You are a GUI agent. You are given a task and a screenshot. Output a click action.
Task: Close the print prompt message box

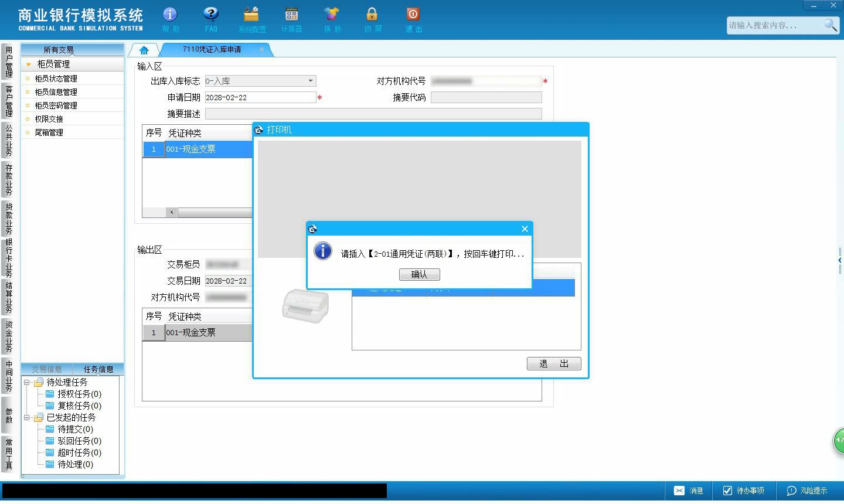click(525, 229)
